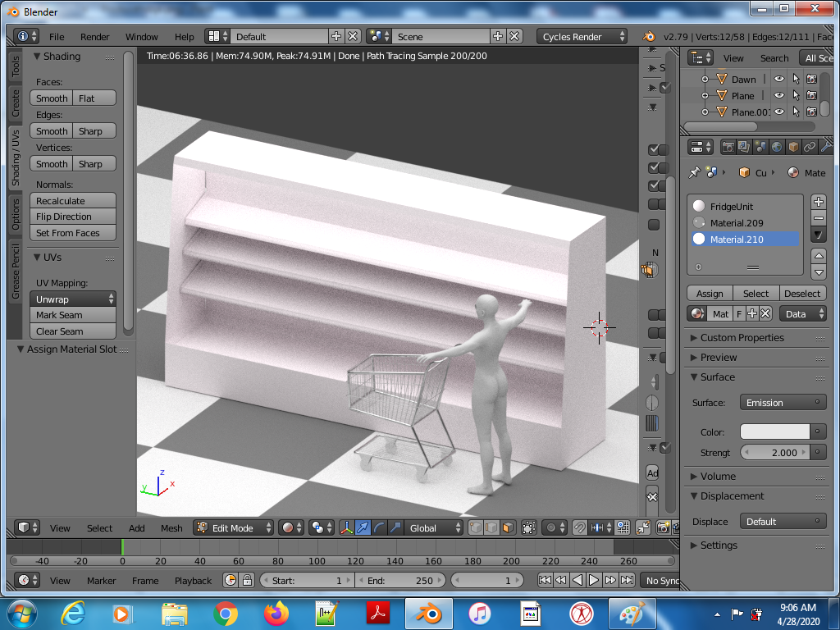Open the Render menu
This screenshot has height=630, width=840.
click(x=95, y=37)
